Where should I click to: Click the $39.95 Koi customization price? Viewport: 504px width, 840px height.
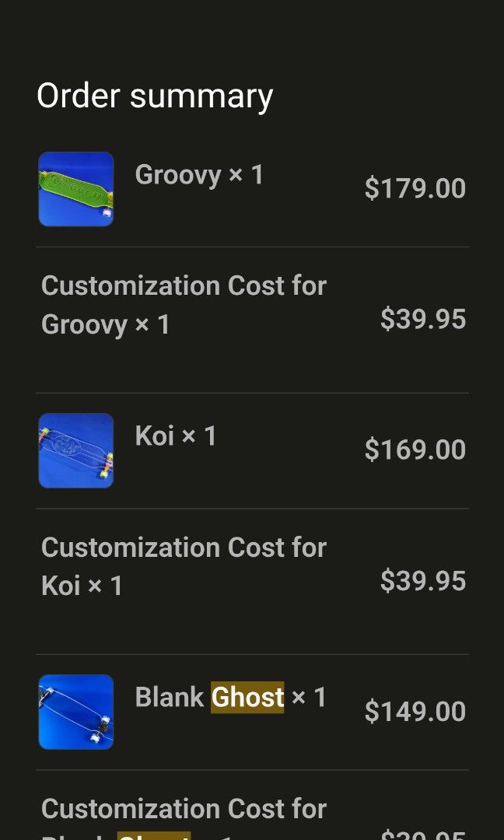[422, 580]
